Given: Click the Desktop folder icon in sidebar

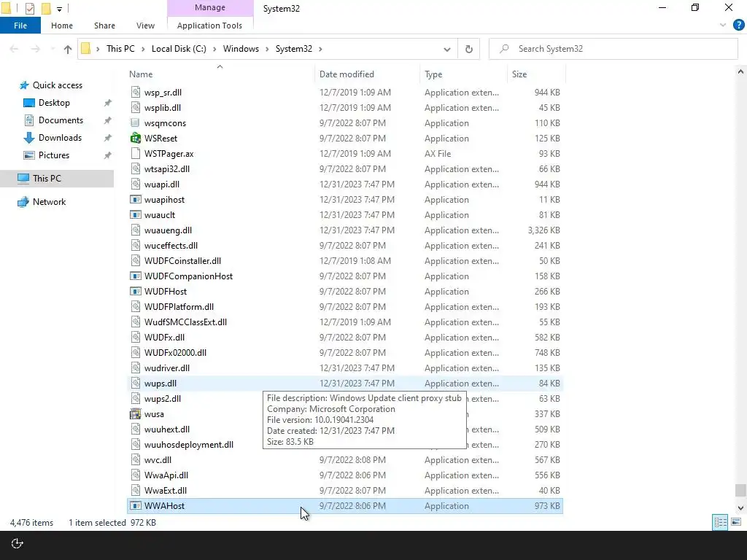Looking at the screenshot, I should tap(29, 103).
